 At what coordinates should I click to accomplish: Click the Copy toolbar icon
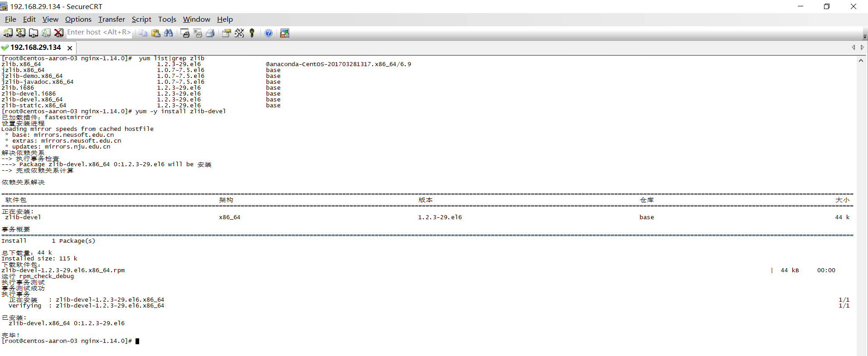point(143,33)
